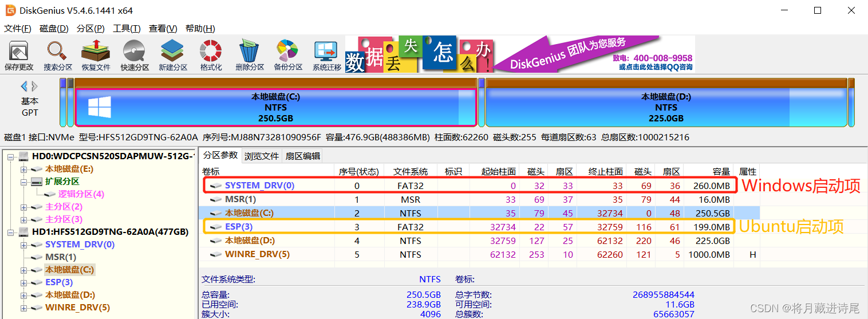Switch to the 浏览文件 tab
Screen dimensions: 868x319
[262, 156]
